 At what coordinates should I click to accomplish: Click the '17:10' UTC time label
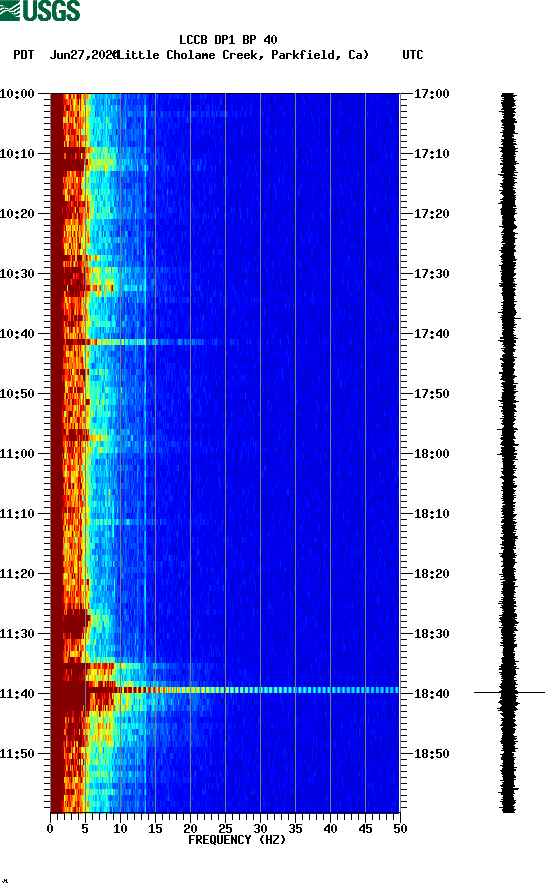click(x=431, y=154)
